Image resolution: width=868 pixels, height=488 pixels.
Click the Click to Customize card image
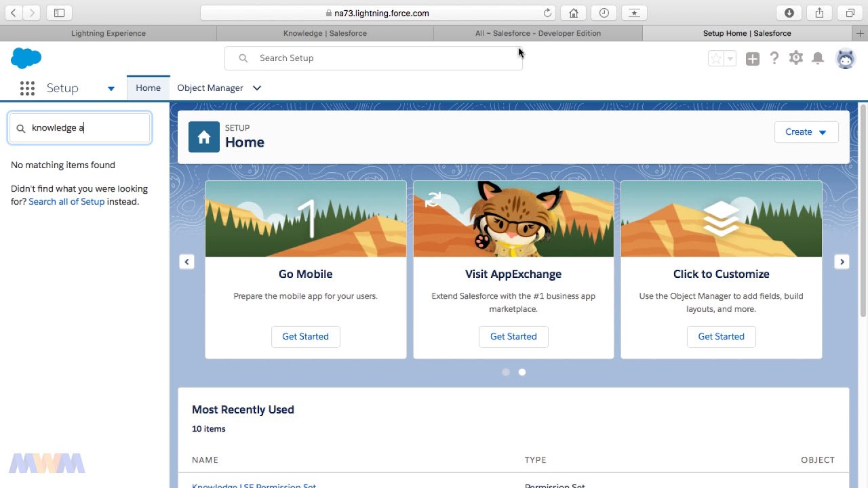click(722, 219)
